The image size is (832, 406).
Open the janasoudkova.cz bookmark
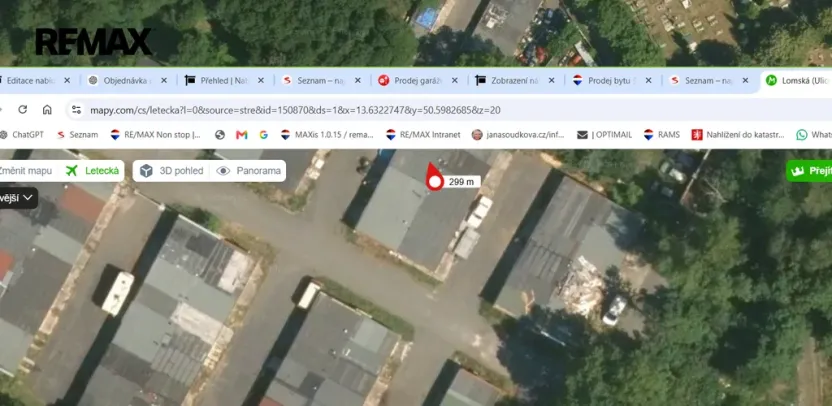pos(518,135)
